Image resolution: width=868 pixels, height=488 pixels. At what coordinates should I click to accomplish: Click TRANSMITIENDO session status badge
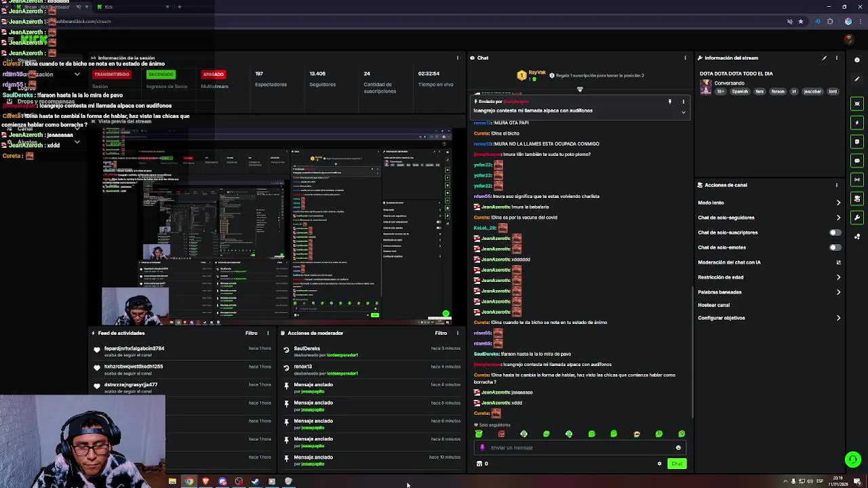tap(112, 75)
